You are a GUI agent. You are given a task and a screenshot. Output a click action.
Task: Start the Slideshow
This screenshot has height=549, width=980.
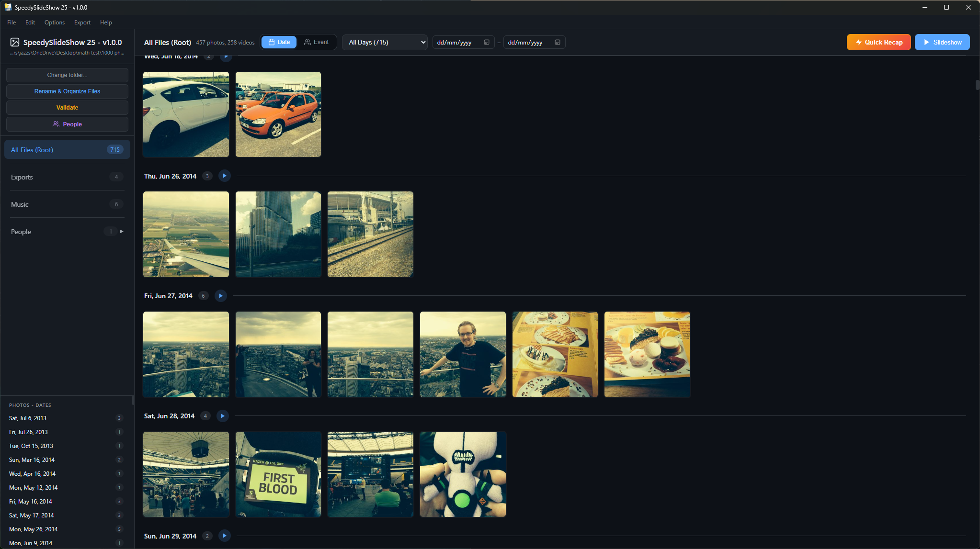coord(942,42)
